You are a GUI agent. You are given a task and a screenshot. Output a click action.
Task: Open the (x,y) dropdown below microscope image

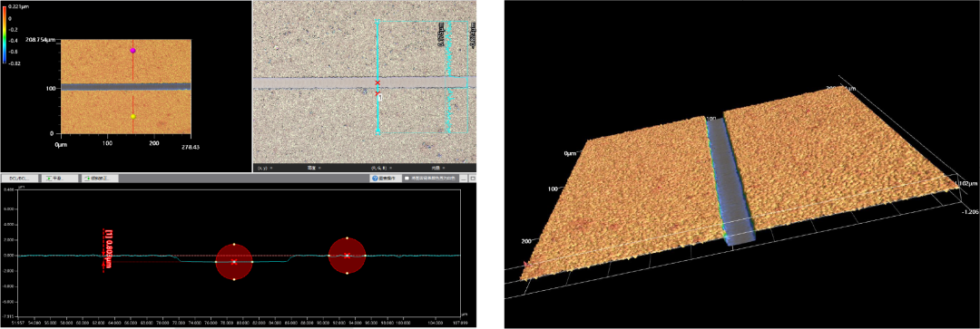pos(265,168)
